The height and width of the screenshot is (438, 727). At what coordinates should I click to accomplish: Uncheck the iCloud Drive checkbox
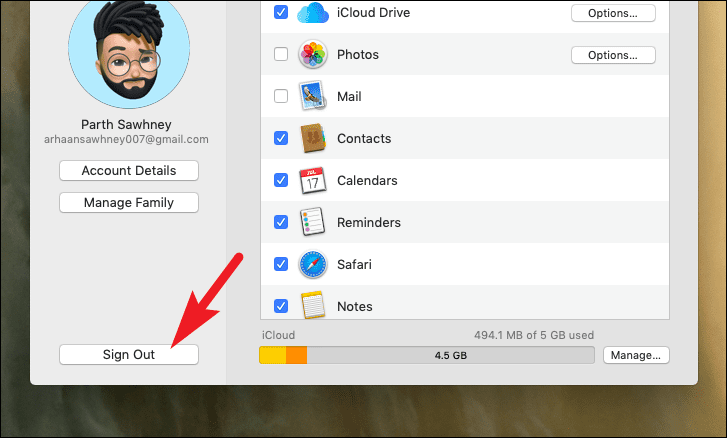281,12
